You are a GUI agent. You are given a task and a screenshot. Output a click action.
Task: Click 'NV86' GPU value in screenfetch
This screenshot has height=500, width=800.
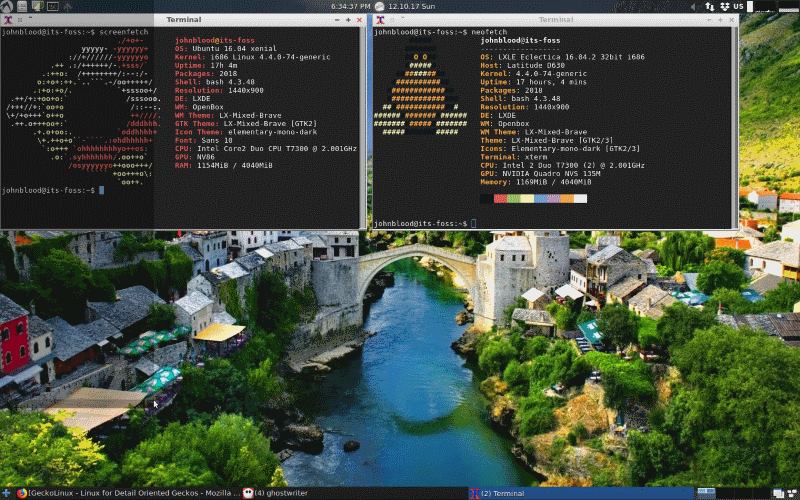(x=206, y=157)
